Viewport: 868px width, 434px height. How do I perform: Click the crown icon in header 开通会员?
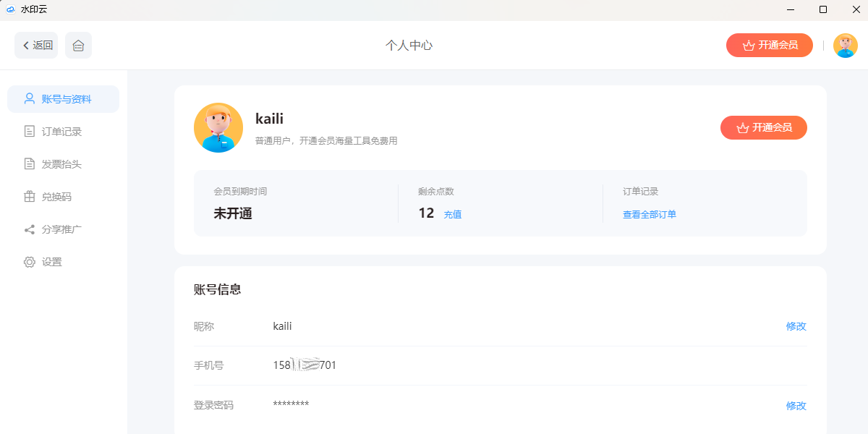pos(749,45)
